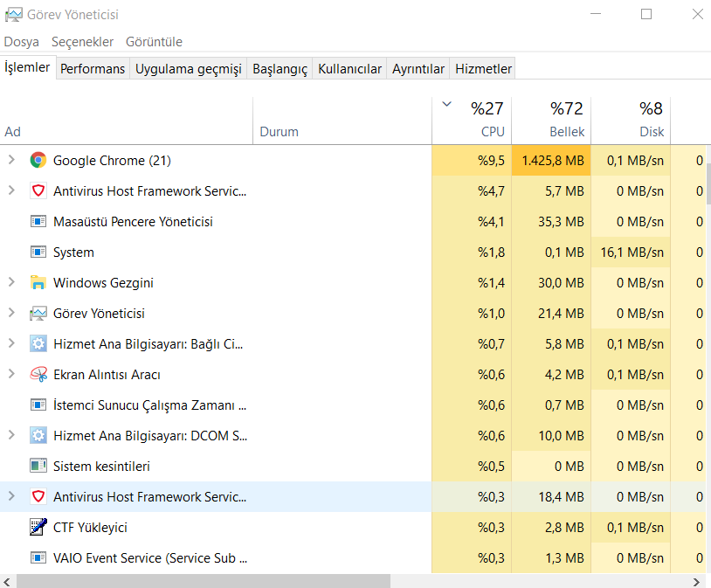Screen dimensions: 711x588
Task: Switch to the Hizmetler tab
Action: click(483, 68)
